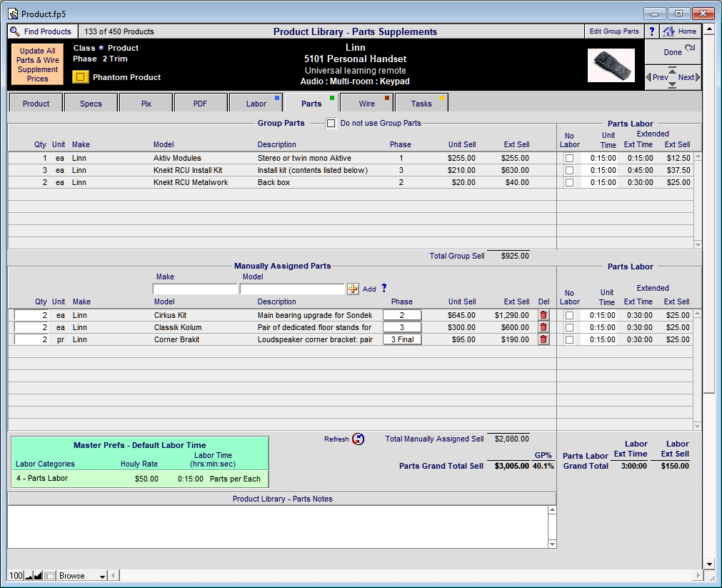The height and width of the screenshot is (588, 722).
Task: Click the product handset thumbnail image
Action: point(611,65)
